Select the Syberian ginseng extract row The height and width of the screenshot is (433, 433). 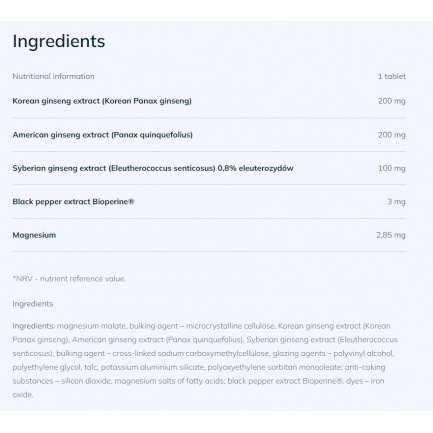point(209,168)
